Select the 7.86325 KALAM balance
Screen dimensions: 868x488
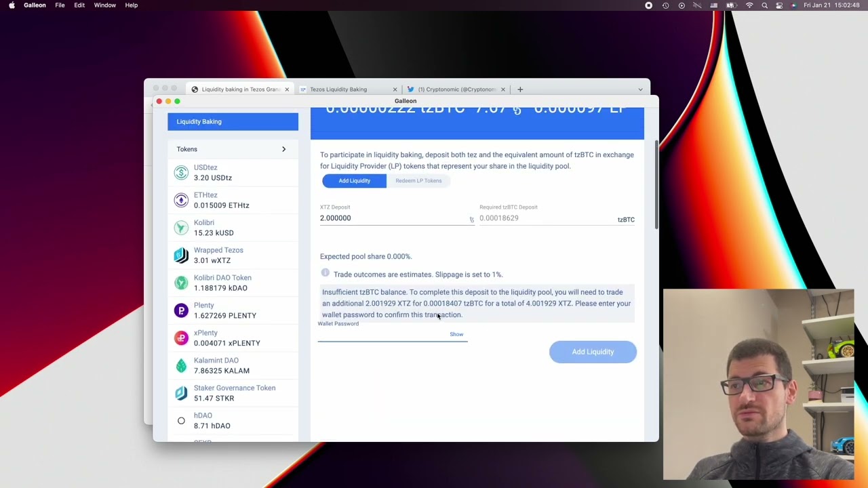coord(222,371)
